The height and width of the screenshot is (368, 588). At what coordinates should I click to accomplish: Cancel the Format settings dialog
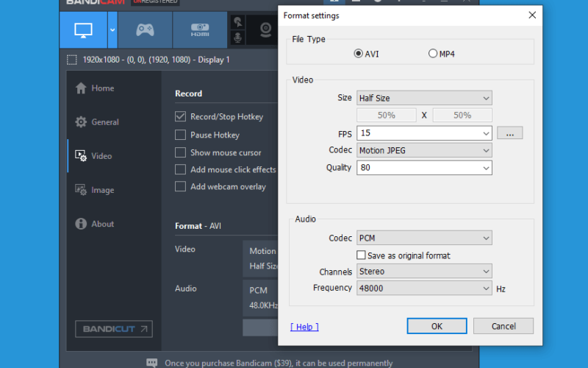point(503,326)
